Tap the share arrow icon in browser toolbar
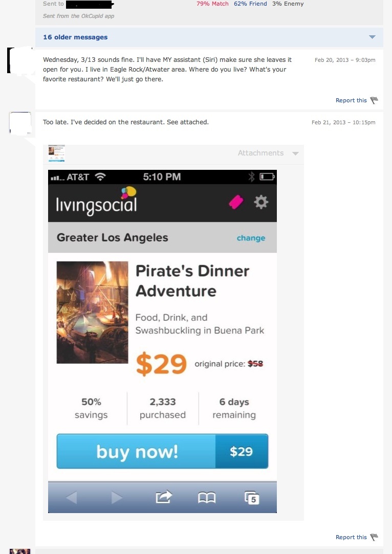The width and height of the screenshot is (392, 554). point(164,497)
